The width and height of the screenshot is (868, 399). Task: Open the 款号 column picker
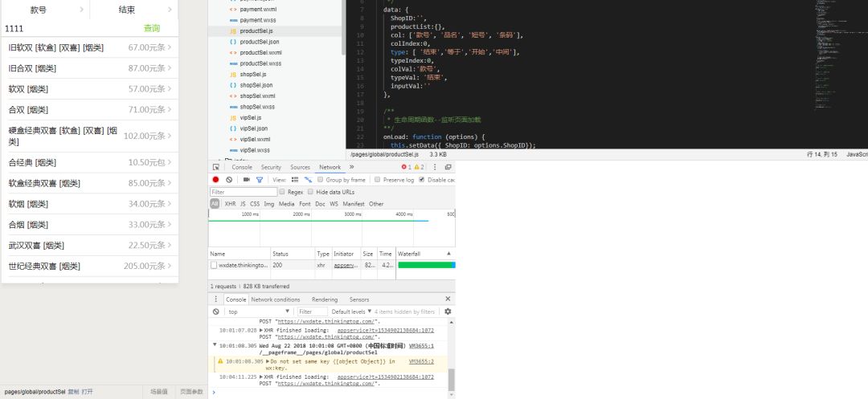pyautogui.click(x=45, y=10)
